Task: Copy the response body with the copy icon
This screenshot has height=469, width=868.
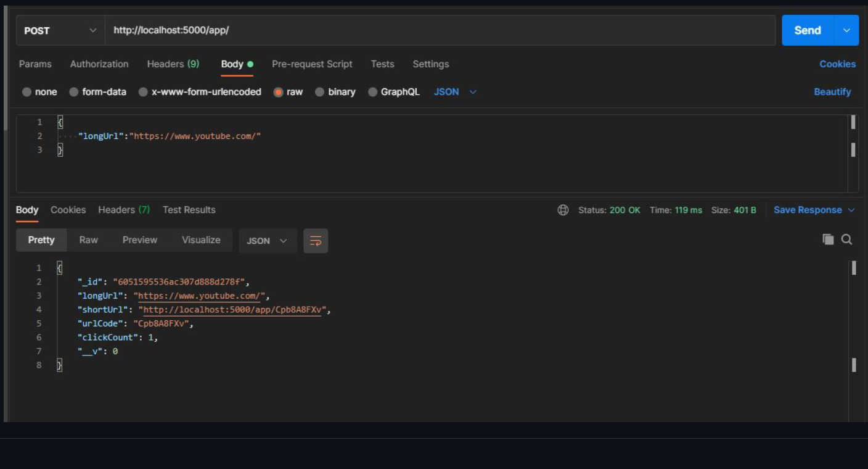Action: pos(828,239)
